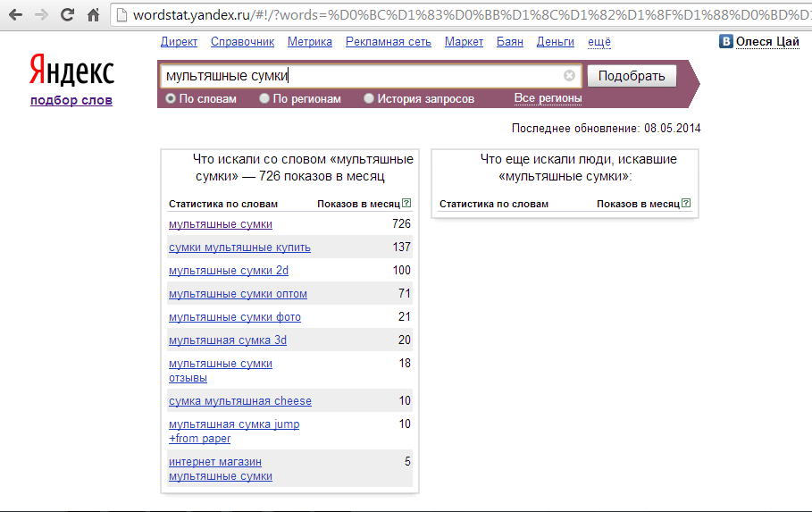
Task: Click the 100 shows value
Action: pos(401,271)
